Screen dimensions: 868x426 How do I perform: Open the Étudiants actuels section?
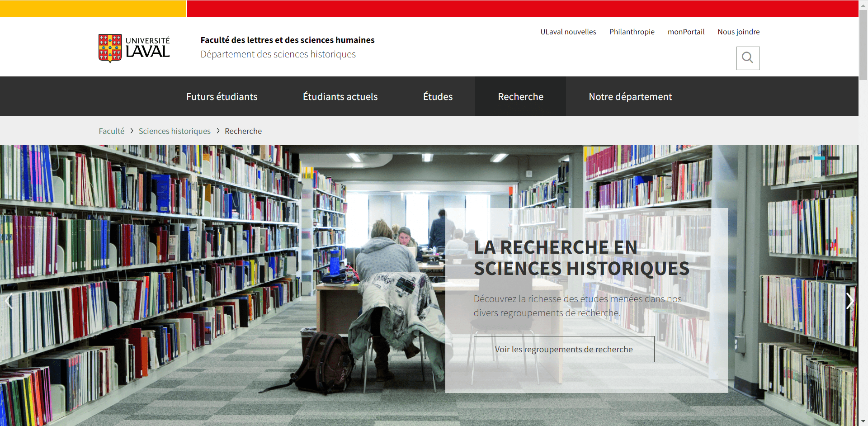pos(340,96)
